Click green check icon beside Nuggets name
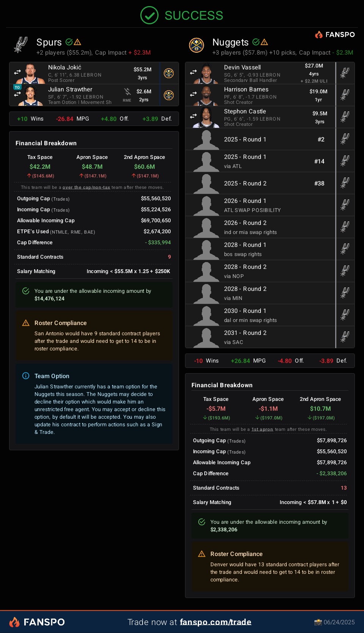Screen dimensions: 364x633 [256, 42]
